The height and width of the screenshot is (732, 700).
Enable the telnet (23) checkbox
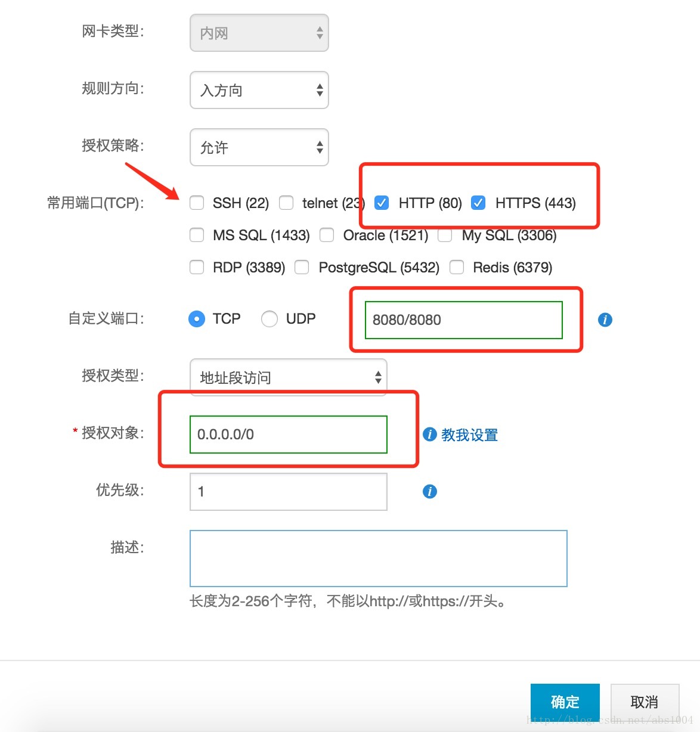click(x=286, y=203)
